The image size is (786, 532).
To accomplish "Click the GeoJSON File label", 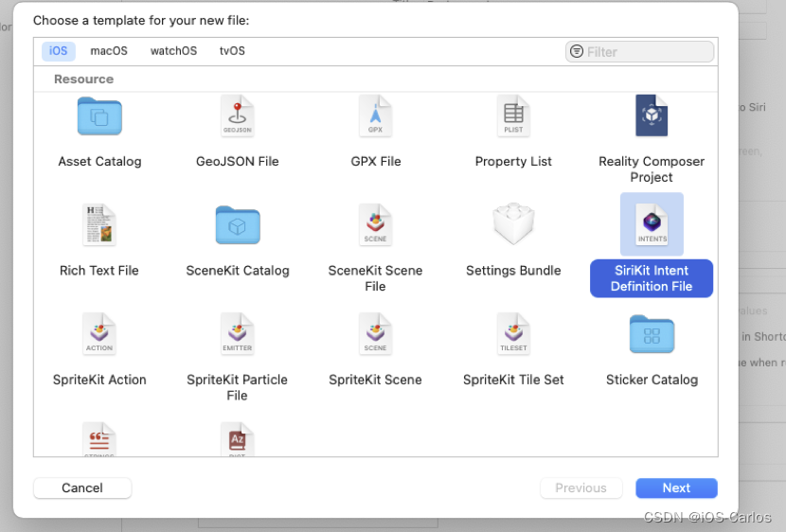I will point(237,161).
